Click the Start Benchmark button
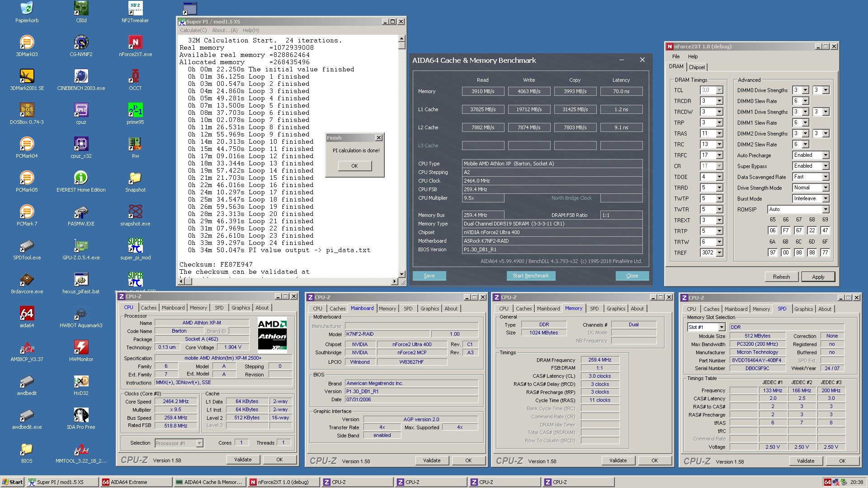The image size is (868, 488). coord(530,276)
